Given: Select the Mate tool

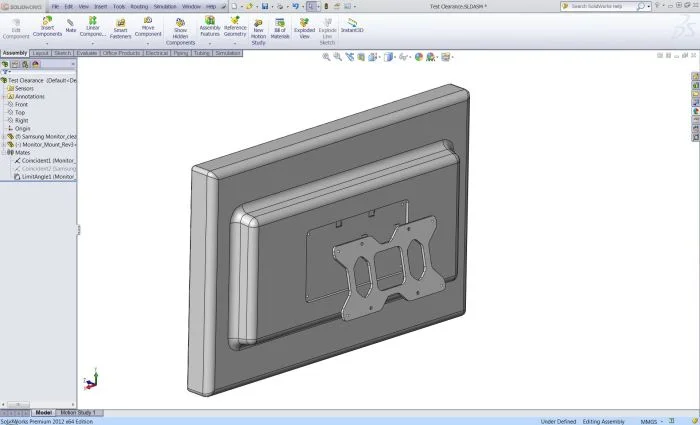Looking at the screenshot, I should pos(71,25).
